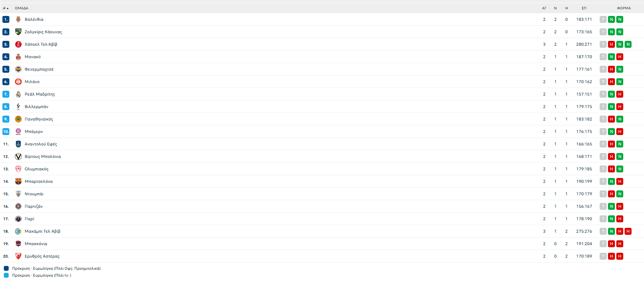Click the Virtus Bologna V logo
The width and height of the screenshot is (644, 286).
tap(18, 157)
